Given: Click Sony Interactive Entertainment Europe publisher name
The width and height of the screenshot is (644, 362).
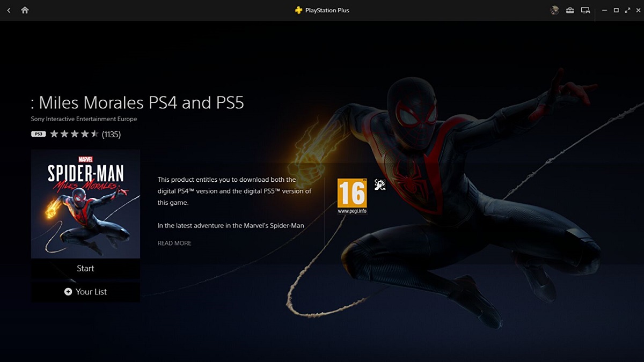Looking at the screenshot, I should (84, 119).
